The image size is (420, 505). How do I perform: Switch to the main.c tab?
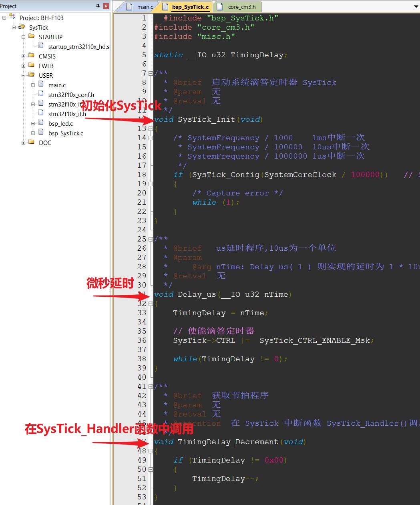point(144,6)
